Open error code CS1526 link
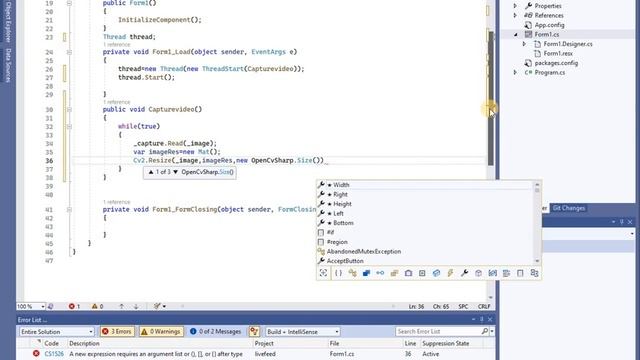Viewport: 640px width, 360px height. [x=54, y=354]
